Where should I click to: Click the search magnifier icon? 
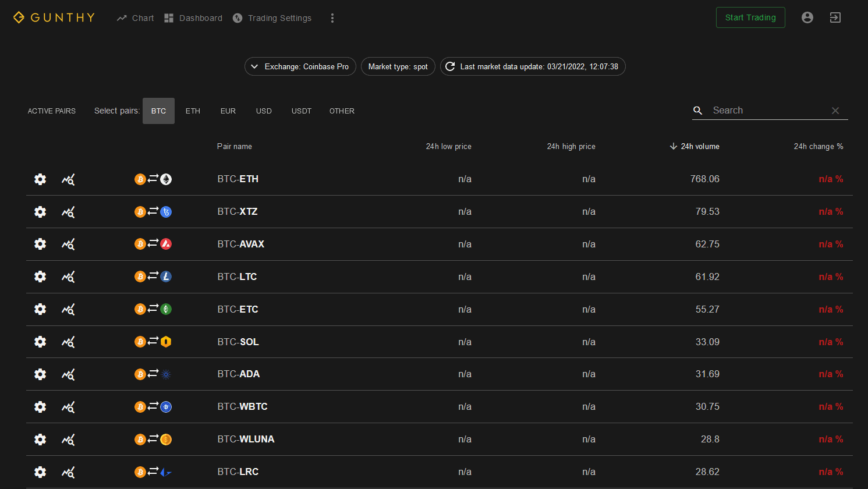click(698, 111)
